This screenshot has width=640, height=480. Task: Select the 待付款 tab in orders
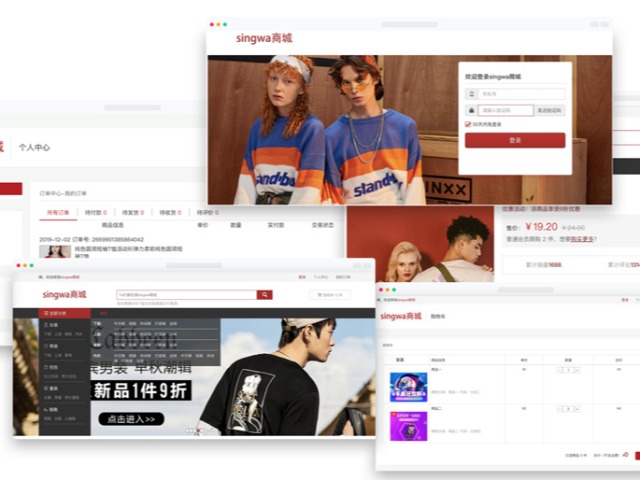coord(96,213)
